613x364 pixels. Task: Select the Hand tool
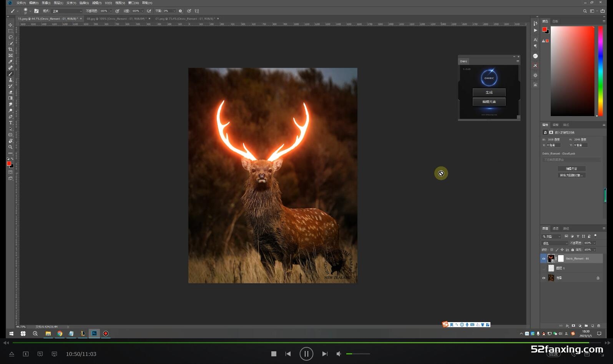click(x=10, y=141)
